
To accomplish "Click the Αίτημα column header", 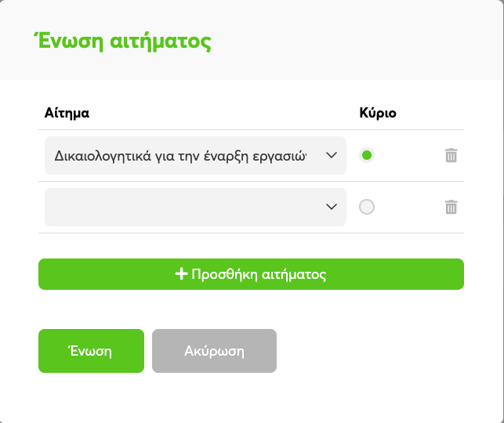I will click(67, 113).
